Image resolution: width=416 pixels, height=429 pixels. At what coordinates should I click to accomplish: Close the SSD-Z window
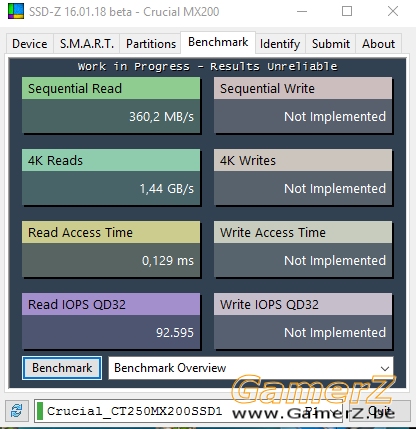393,11
